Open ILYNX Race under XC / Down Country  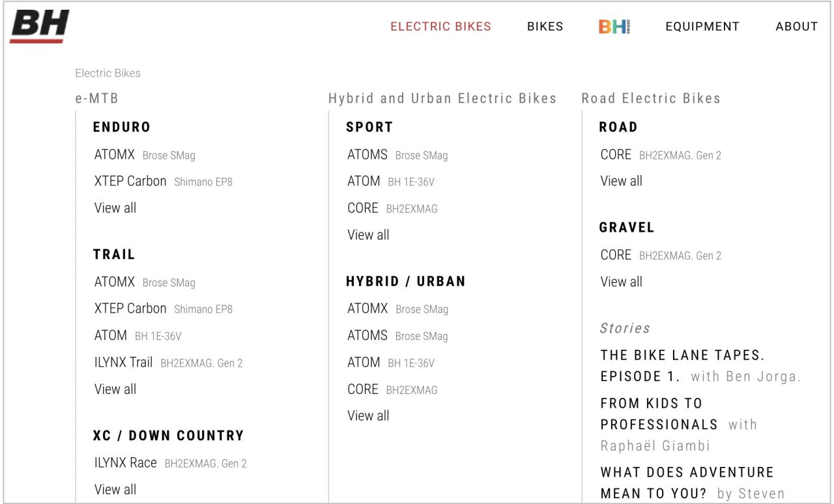(x=171, y=463)
